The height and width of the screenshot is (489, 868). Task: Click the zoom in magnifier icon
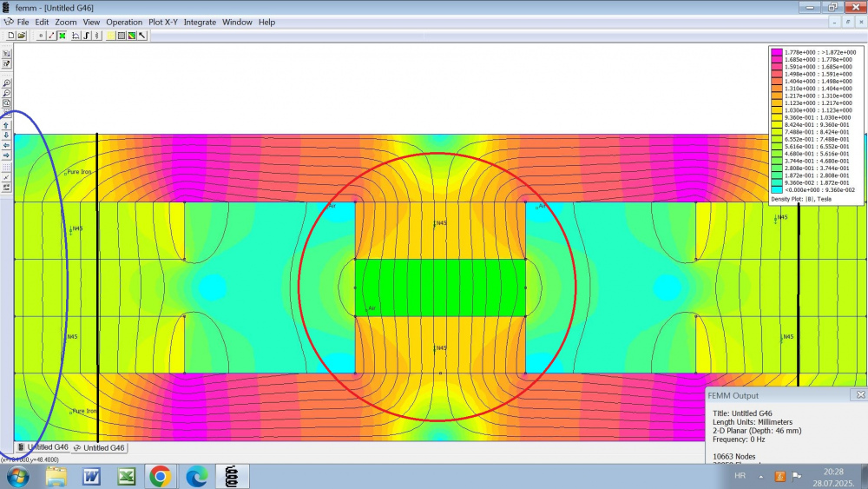pos(7,83)
